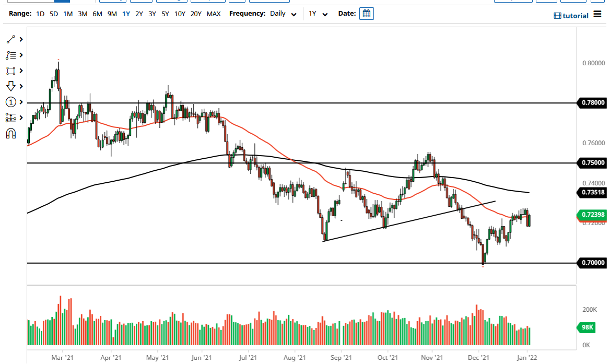Select the measurement tool in the sidebar
The width and height of the screenshot is (610, 364).
click(x=10, y=118)
